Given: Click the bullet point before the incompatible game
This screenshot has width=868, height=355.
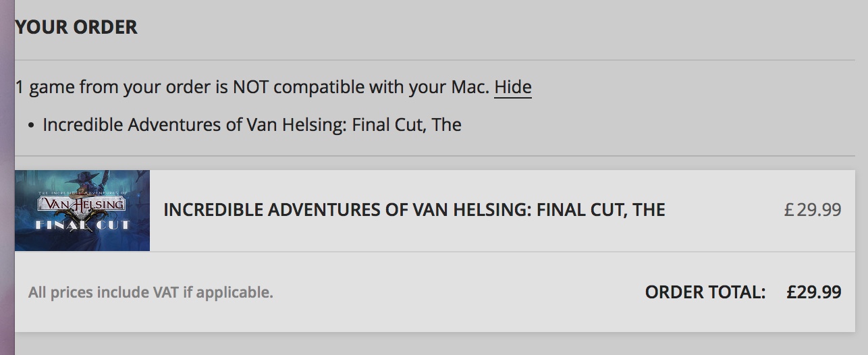Looking at the screenshot, I should pos(31,126).
